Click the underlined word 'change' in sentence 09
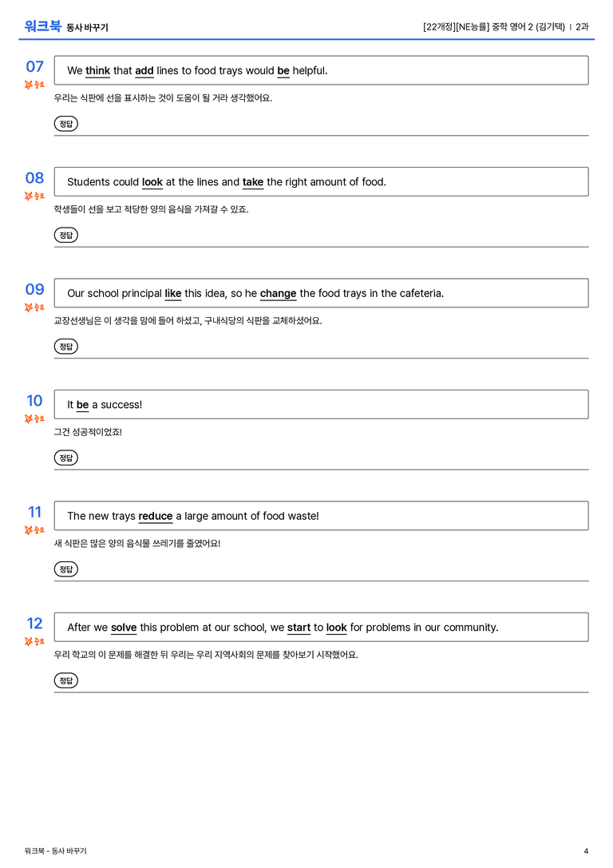613x868 pixels. click(x=279, y=293)
